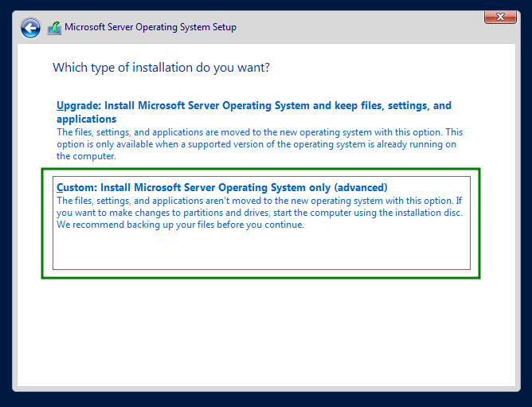Screen dimensions: 532x407
Task: Click the 'Microsoft Server Operating System Setup' title
Action: pos(151,27)
